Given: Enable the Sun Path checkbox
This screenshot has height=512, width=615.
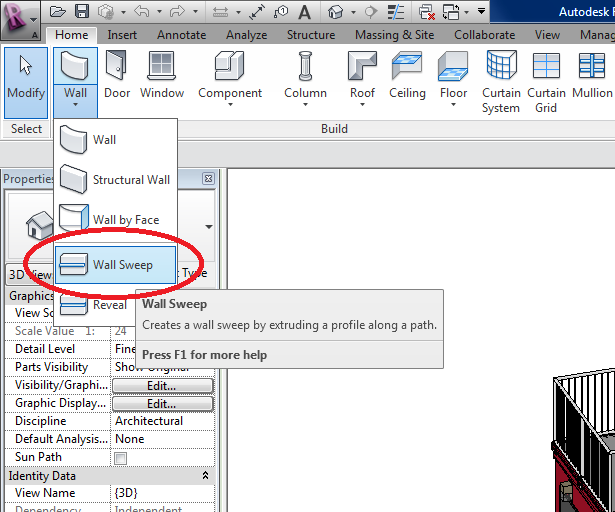Looking at the screenshot, I should coord(120,458).
